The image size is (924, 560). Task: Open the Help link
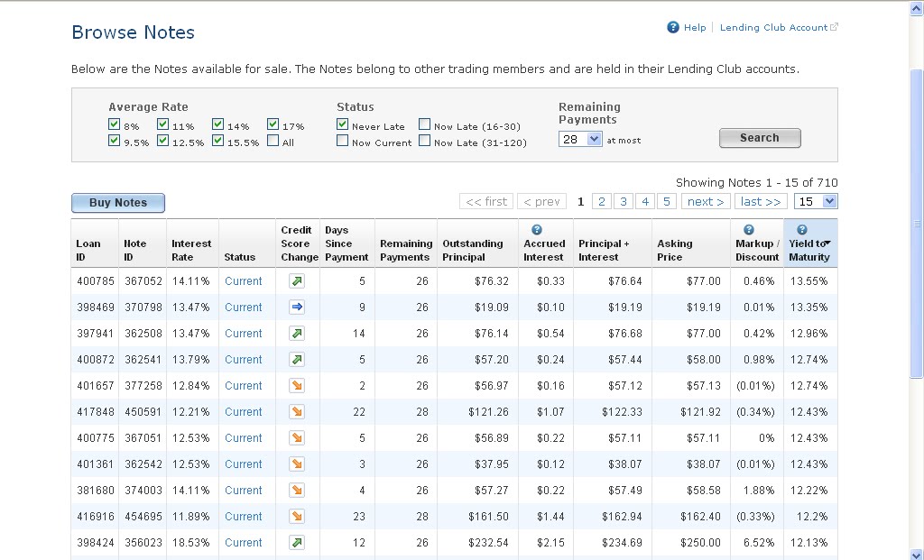pos(695,27)
